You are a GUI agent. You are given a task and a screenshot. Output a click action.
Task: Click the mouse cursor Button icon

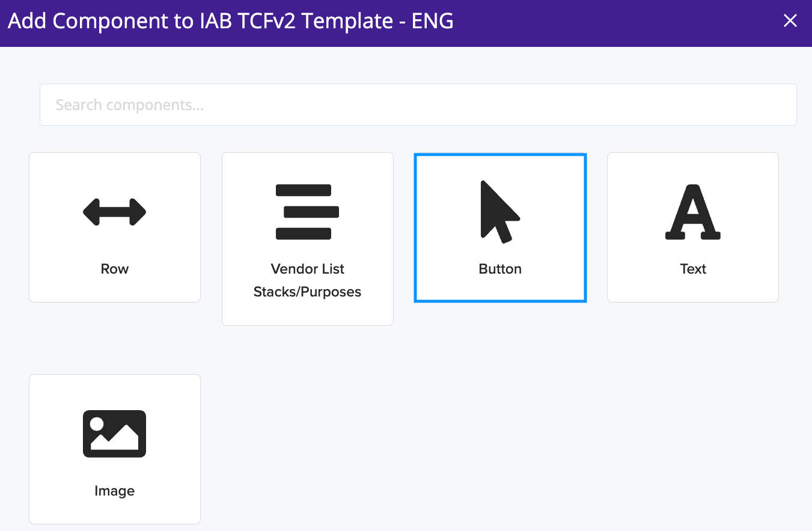(500, 212)
